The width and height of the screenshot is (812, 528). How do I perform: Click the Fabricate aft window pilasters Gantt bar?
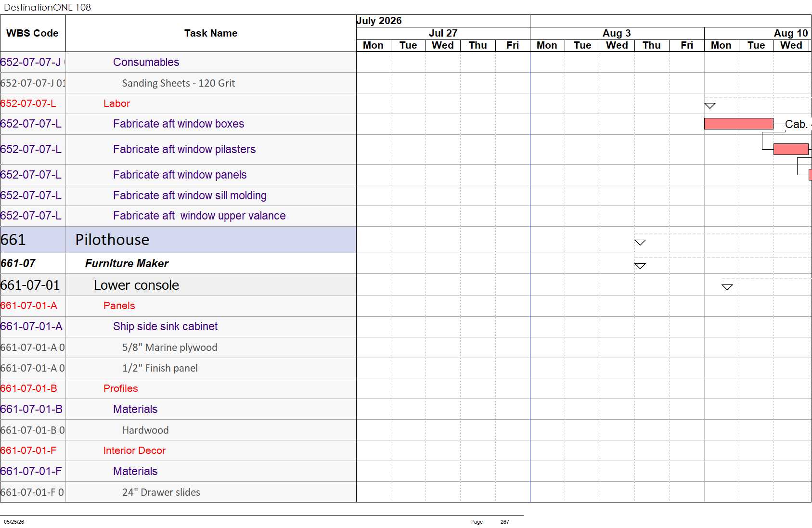[x=791, y=149]
